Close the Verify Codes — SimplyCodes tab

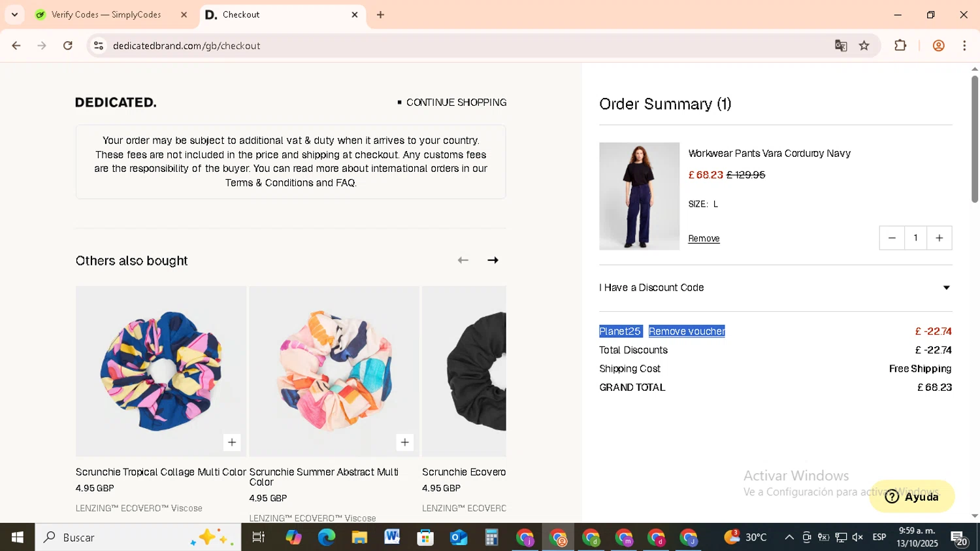click(x=184, y=14)
